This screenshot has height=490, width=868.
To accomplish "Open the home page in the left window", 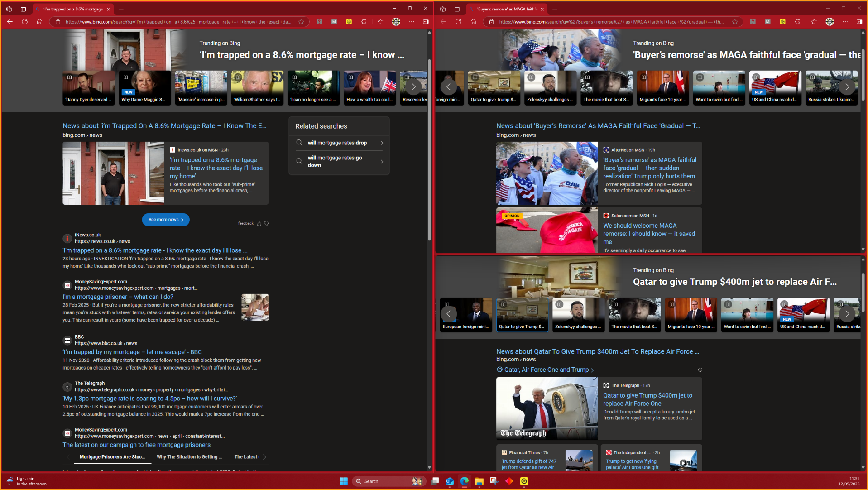I will pyautogui.click(x=40, y=22).
